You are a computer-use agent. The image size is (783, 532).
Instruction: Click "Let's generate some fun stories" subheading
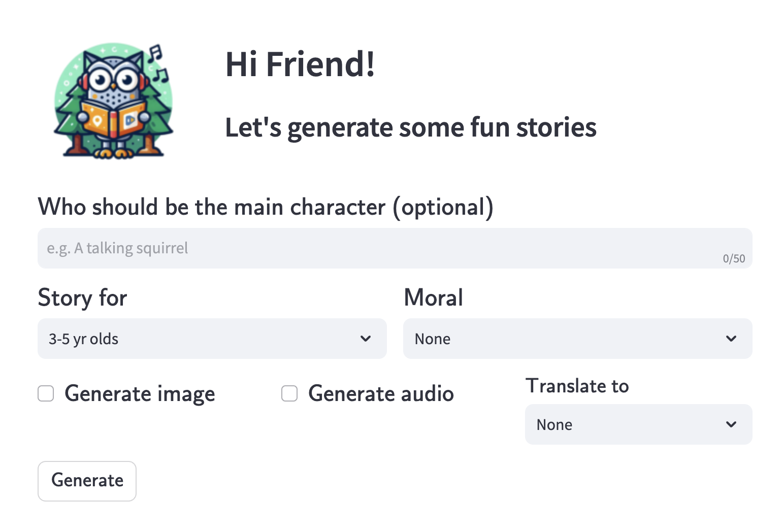[x=410, y=127]
